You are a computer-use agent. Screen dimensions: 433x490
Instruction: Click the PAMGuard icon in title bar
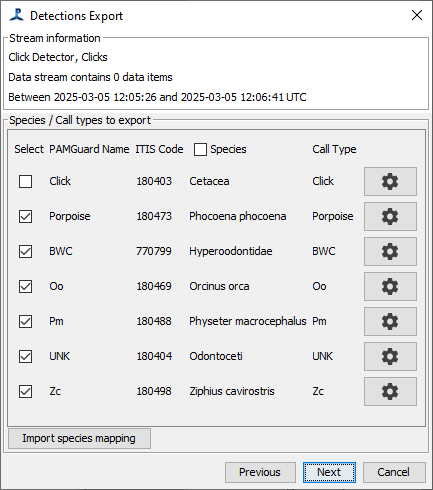click(x=16, y=15)
